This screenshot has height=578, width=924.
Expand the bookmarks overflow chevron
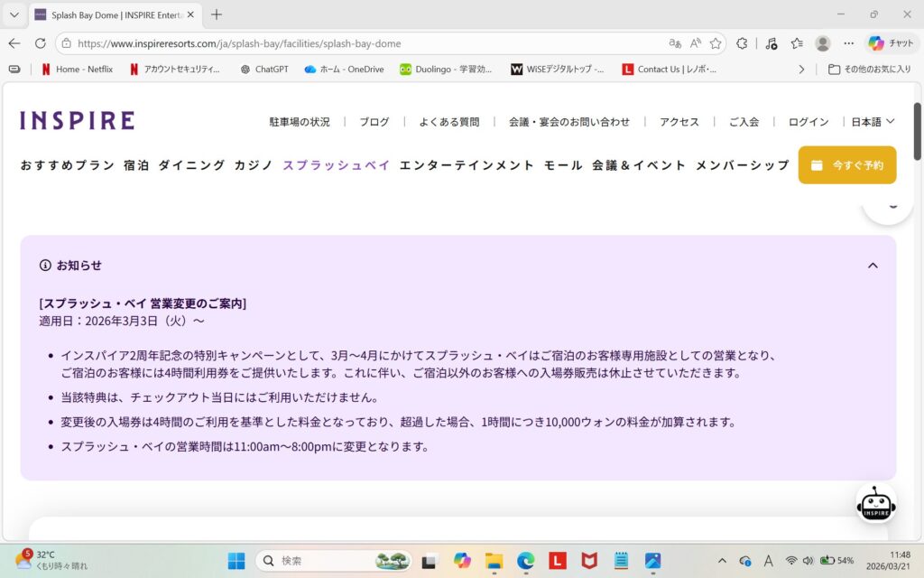coord(801,69)
